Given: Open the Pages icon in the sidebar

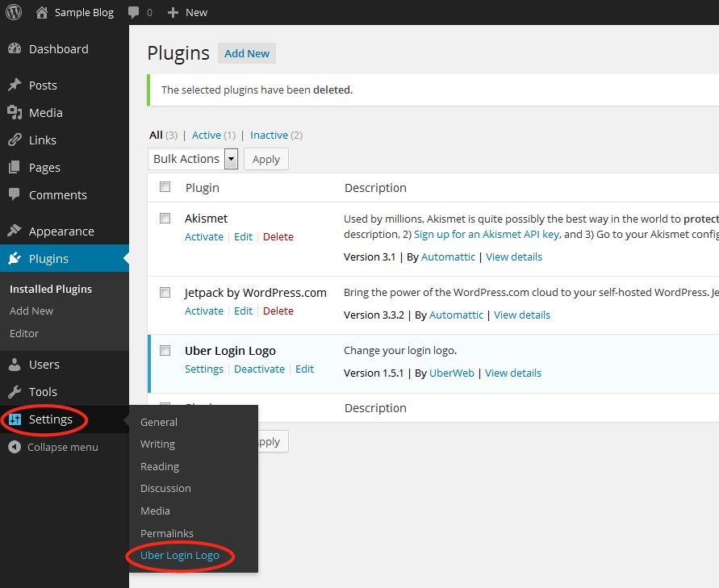Looking at the screenshot, I should click(15, 167).
